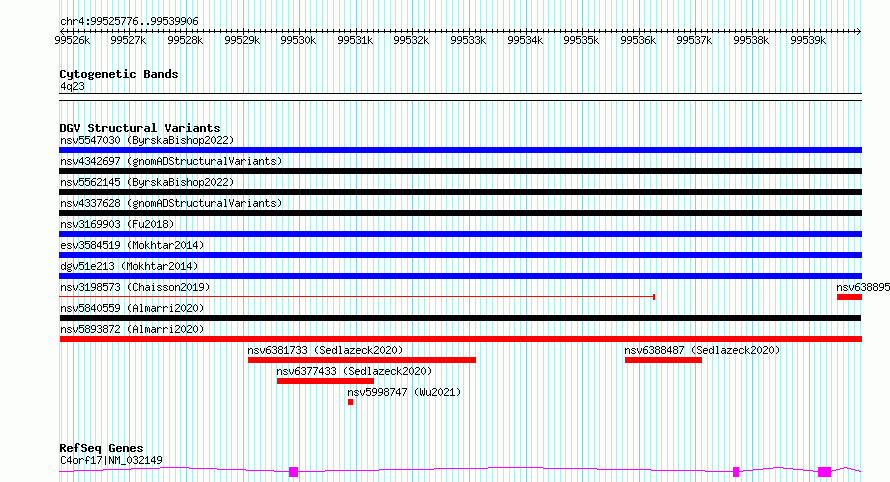This screenshot has height=482, width=890.
Task: Click nsv6388487 (Sedlazeck2020) label
Action: tap(702, 350)
